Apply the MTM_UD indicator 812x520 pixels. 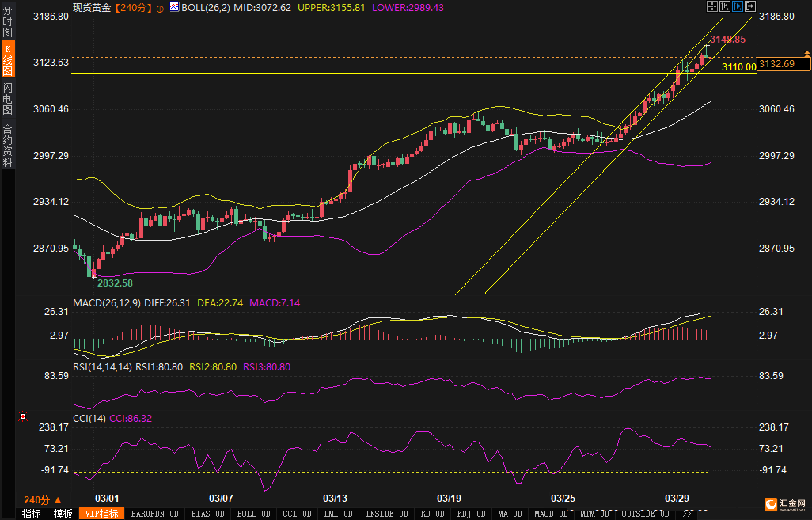595,514
